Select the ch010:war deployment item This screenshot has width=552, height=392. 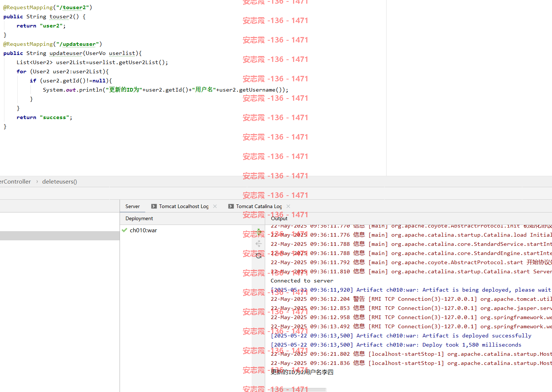(x=143, y=230)
